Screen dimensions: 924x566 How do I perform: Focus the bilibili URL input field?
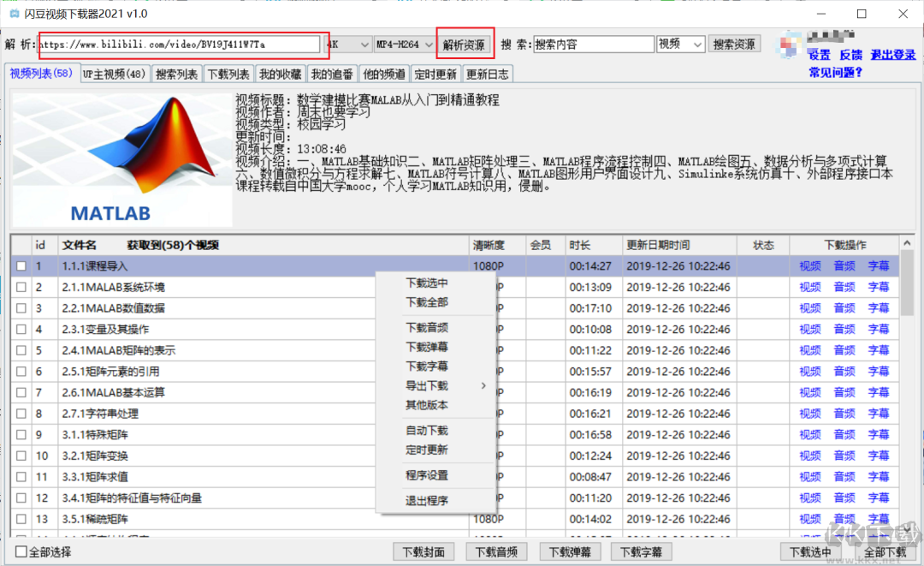tap(180, 45)
